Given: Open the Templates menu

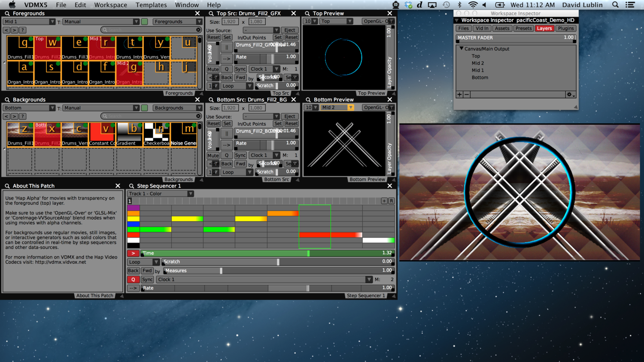Looking at the screenshot, I should click(151, 5).
